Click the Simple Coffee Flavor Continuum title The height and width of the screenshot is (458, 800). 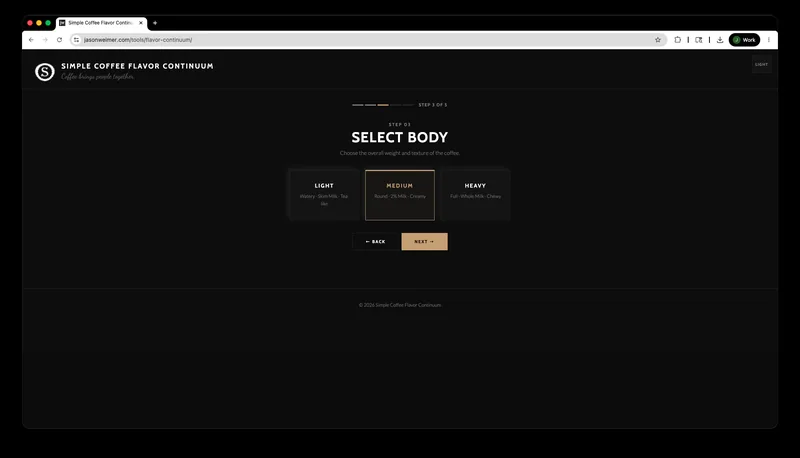click(137, 66)
